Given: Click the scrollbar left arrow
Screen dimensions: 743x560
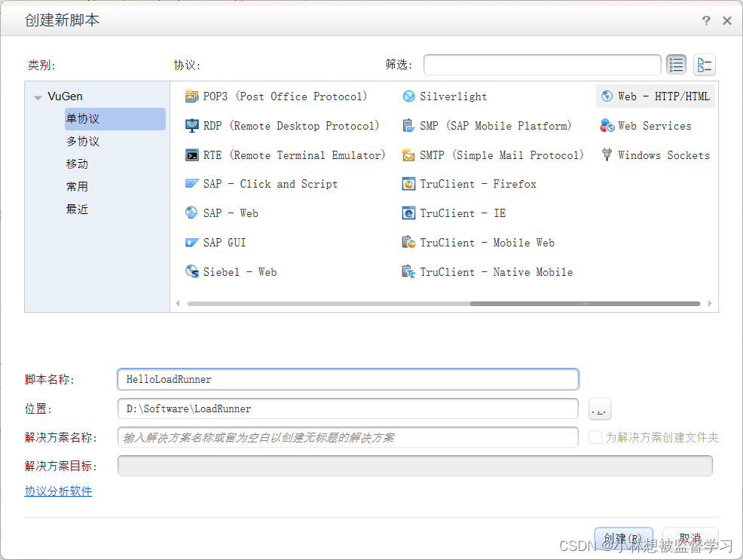Looking at the screenshot, I should pyautogui.click(x=178, y=303).
